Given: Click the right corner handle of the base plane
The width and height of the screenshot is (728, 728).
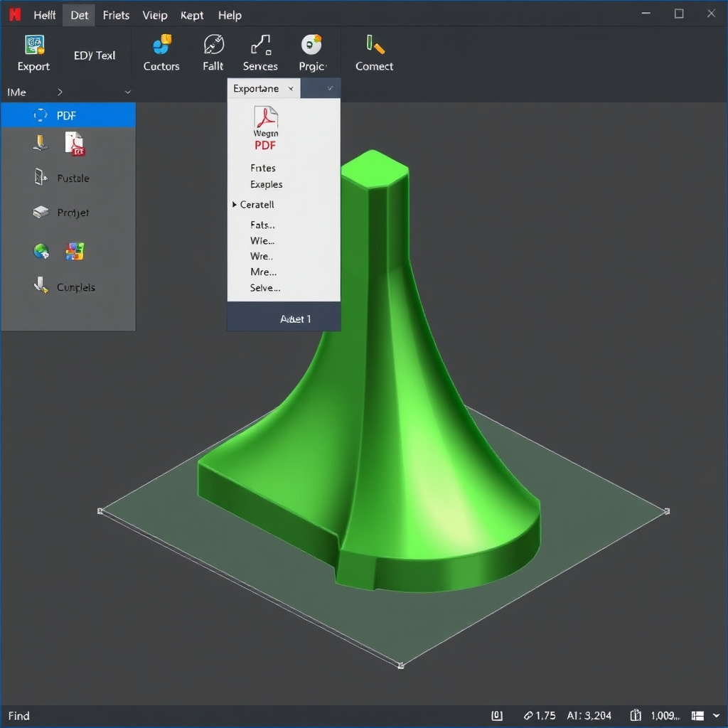Looking at the screenshot, I should 667,511.
